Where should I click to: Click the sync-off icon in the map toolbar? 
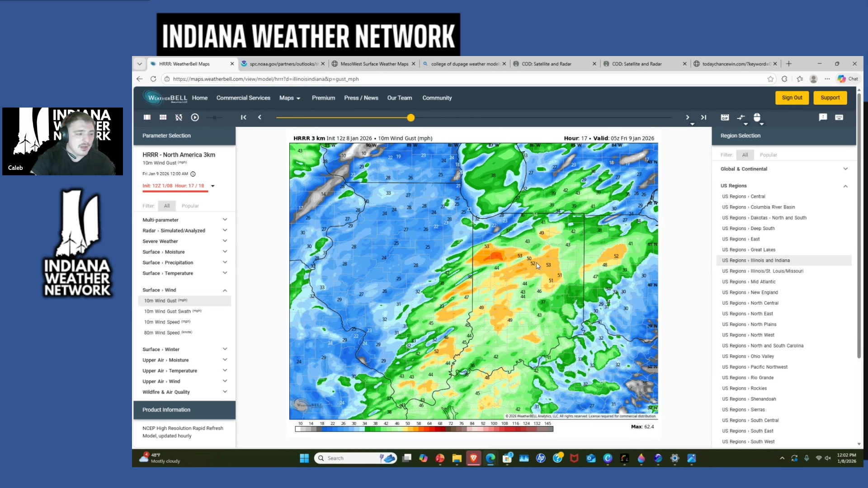[x=179, y=117]
